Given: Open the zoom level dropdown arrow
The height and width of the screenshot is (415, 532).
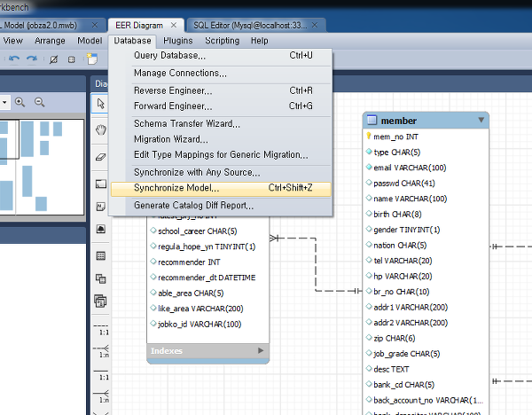Looking at the screenshot, I should 4,102.
